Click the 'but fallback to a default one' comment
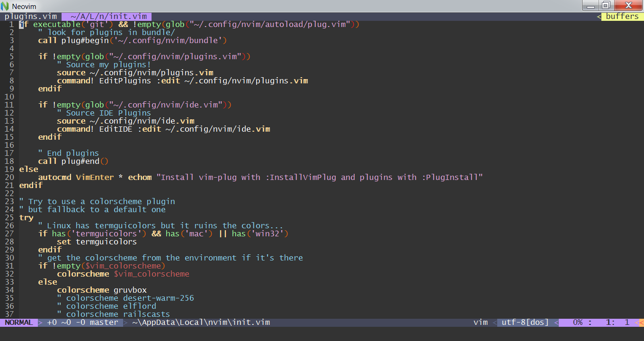 92,209
